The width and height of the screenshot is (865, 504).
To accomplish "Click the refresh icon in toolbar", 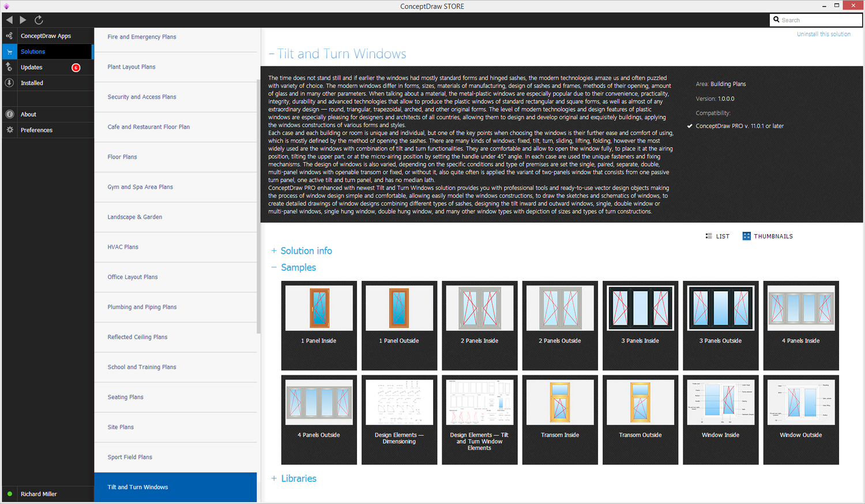I will coord(39,20).
